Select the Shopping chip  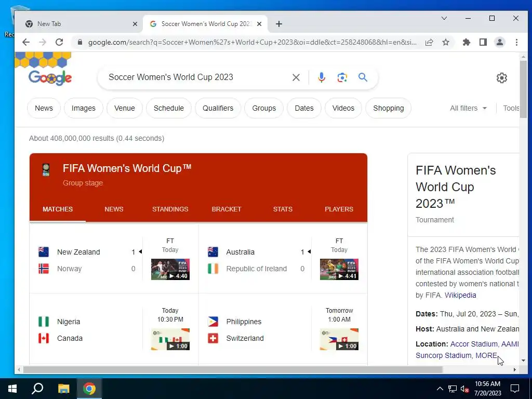(389, 108)
